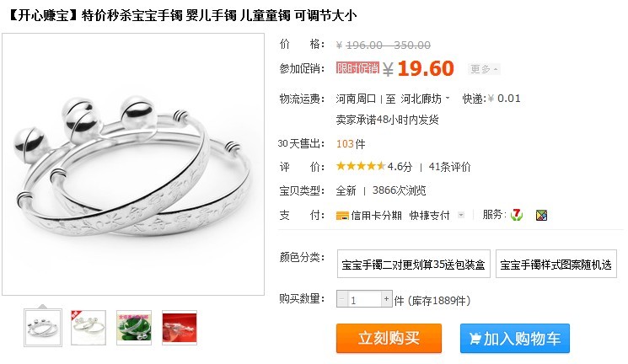Click the 限时促销 promotion badge

pos(357,67)
